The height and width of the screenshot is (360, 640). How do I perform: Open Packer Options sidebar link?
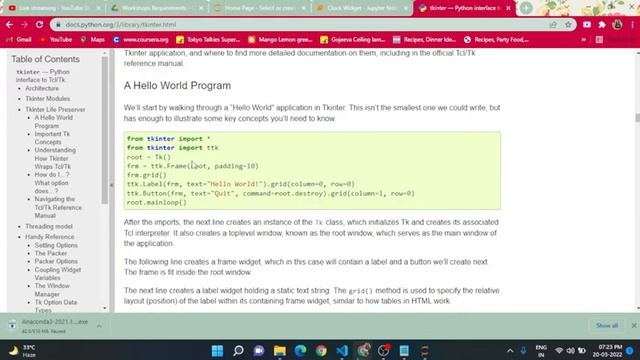pyautogui.click(x=56, y=261)
